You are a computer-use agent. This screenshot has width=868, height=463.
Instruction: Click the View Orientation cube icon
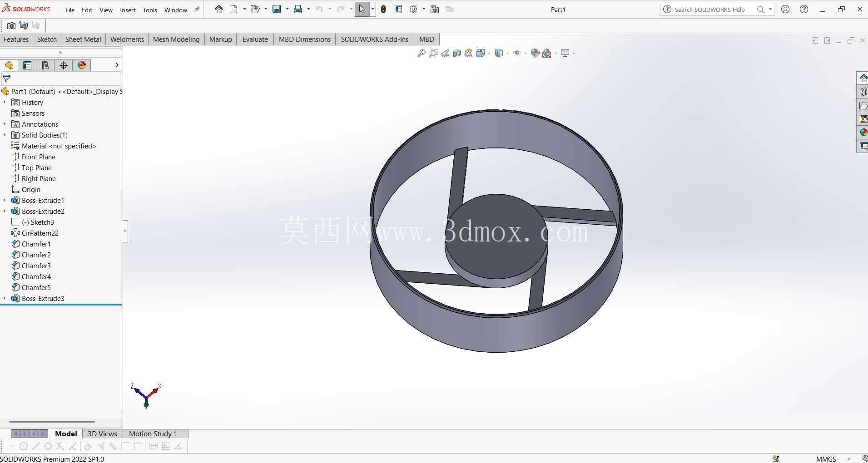tap(481, 53)
